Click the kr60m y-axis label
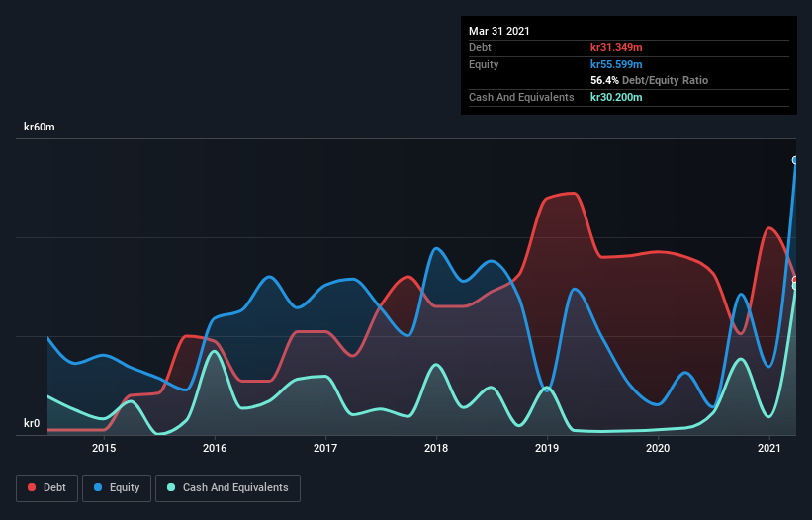The height and width of the screenshot is (520, 812). pos(40,127)
